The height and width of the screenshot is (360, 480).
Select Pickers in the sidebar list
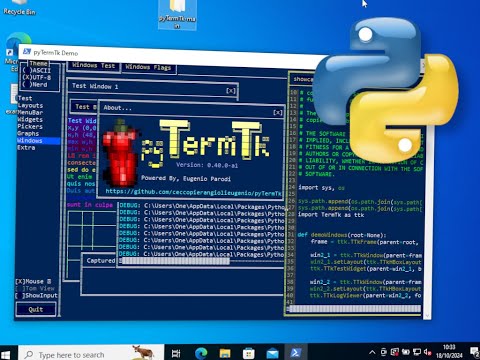click(x=30, y=126)
